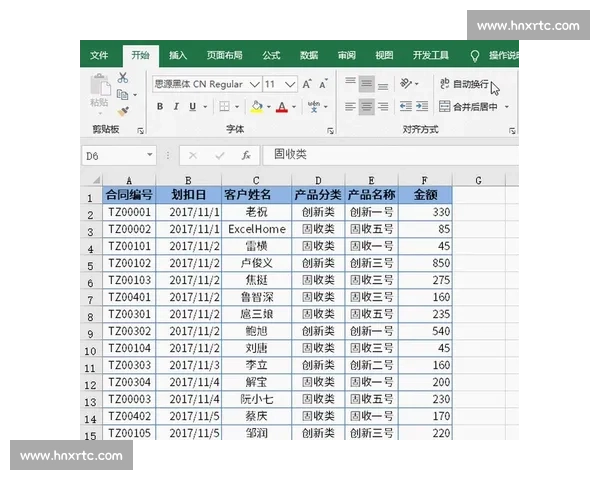600x480 pixels.
Task: Open the font name dropdown
Action: pos(254,84)
